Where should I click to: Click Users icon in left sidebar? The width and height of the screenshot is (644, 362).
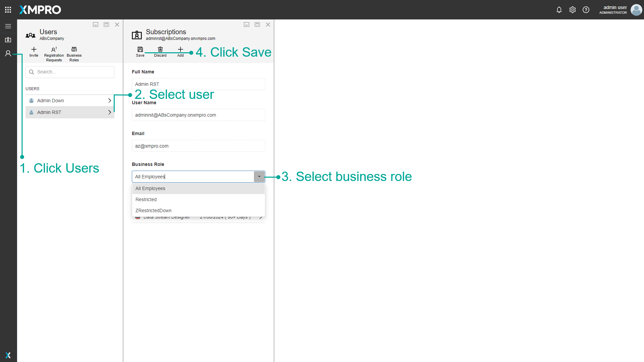pos(8,53)
